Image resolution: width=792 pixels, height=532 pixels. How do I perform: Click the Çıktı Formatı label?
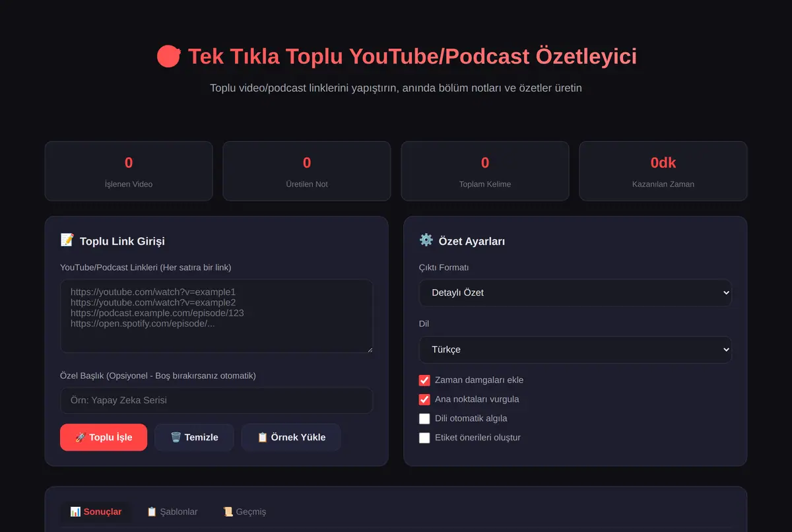point(444,267)
